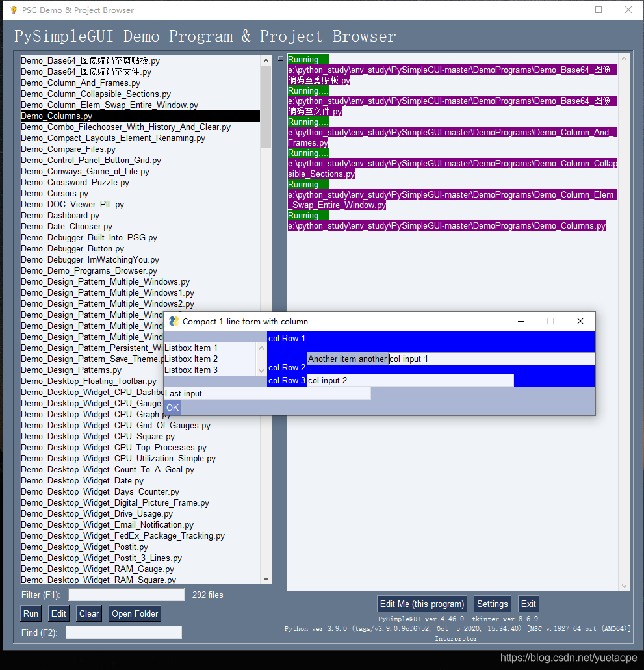
Task: Select Demo_Cursors.py
Action: coord(140,194)
